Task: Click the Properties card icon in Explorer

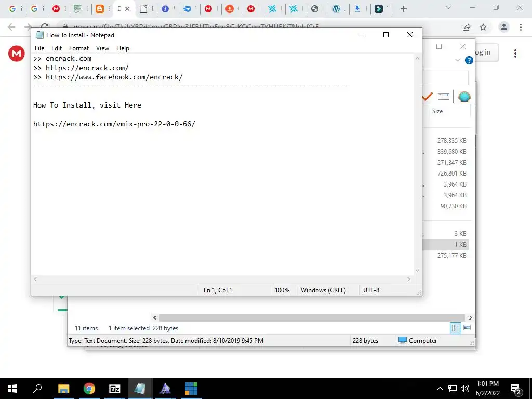Action: 444,97
